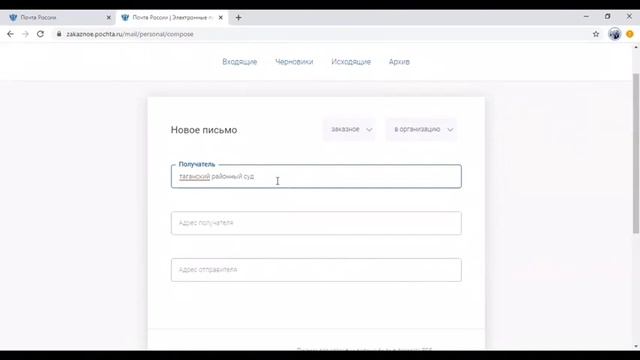Image resolution: width=640 pixels, height=360 pixels.
Task: Expand the заказное letter type dropdown
Action: coord(350,129)
